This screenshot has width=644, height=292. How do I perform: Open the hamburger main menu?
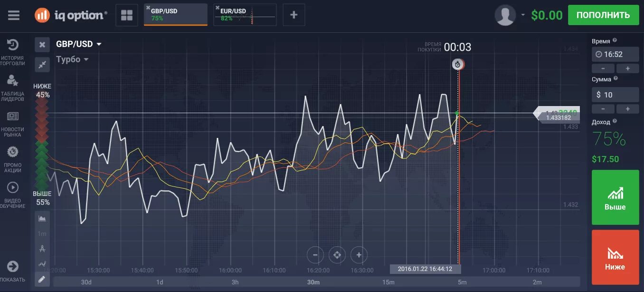tap(14, 15)
